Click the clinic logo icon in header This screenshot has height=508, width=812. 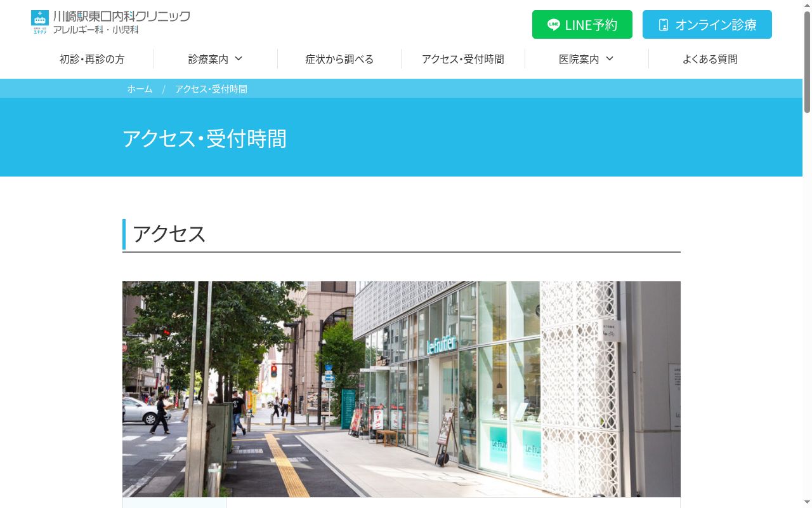coord(39,22)
